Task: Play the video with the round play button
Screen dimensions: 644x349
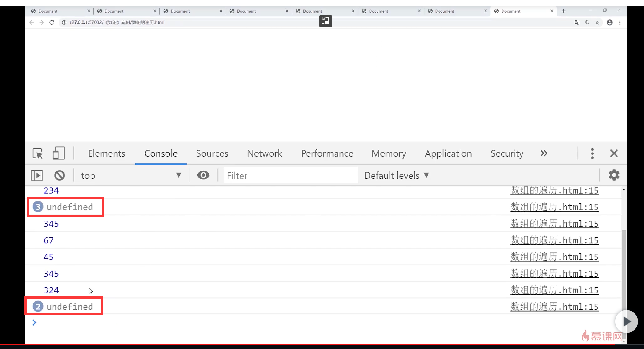Action: click(626, 321)
